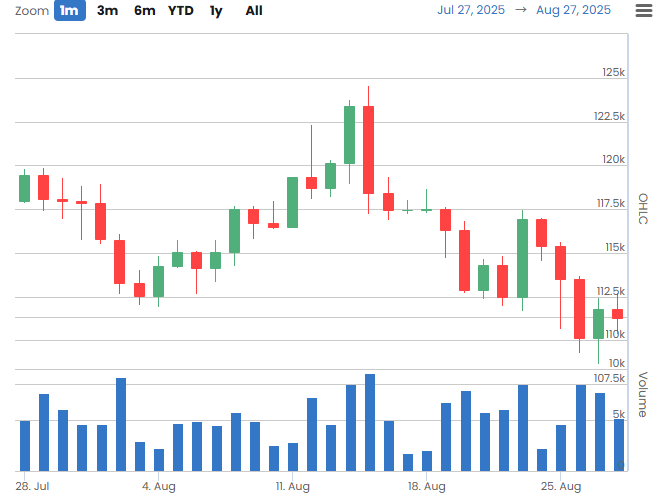
Task: Click the OHLC axis title
Action: click(x=643, y=209)
